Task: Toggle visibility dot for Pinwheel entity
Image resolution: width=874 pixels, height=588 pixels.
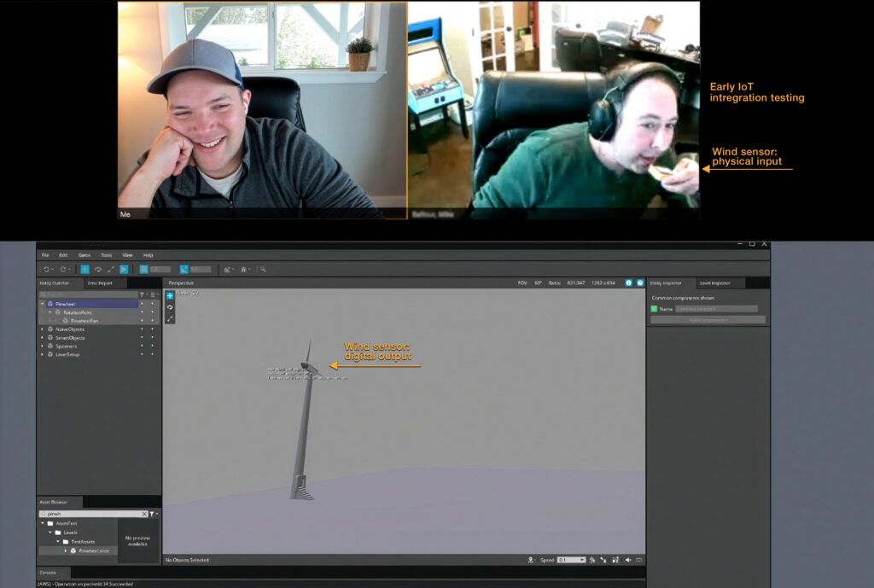Action: (142, 304)
